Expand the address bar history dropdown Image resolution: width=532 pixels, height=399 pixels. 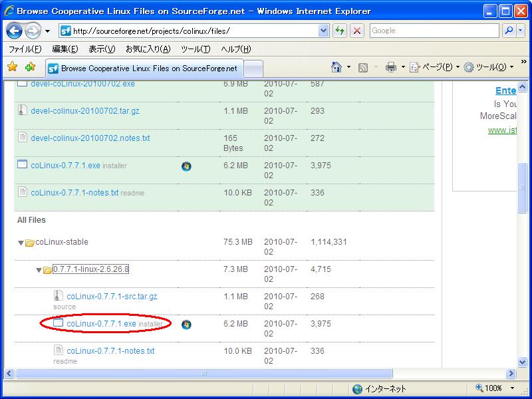(324, 31)
